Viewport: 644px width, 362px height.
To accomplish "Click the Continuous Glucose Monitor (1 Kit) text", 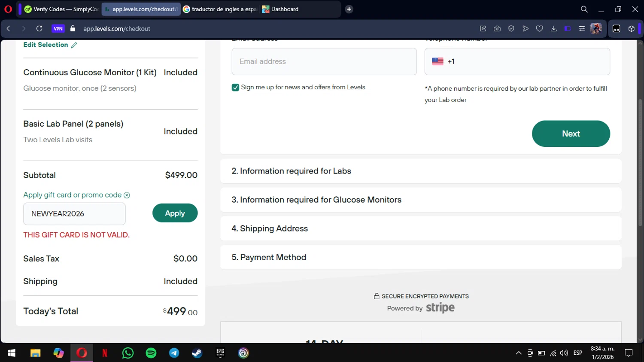I will (90, 73).
